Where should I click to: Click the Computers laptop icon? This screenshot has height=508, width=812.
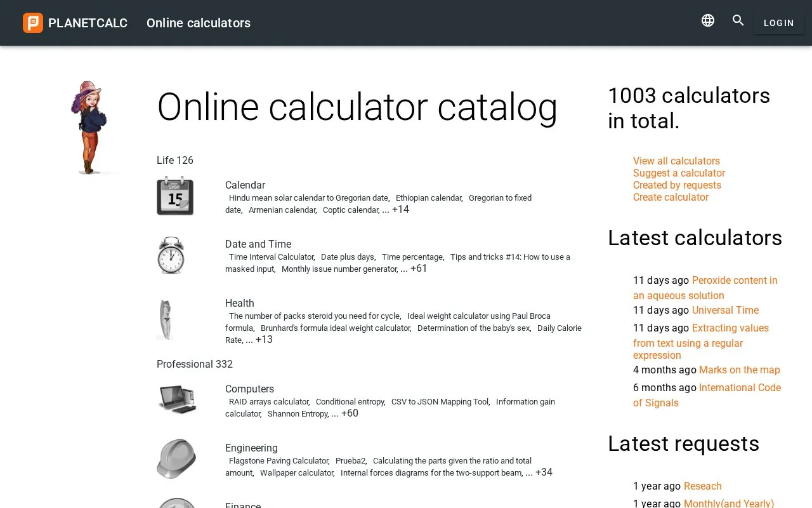click(x=177, y=399)
